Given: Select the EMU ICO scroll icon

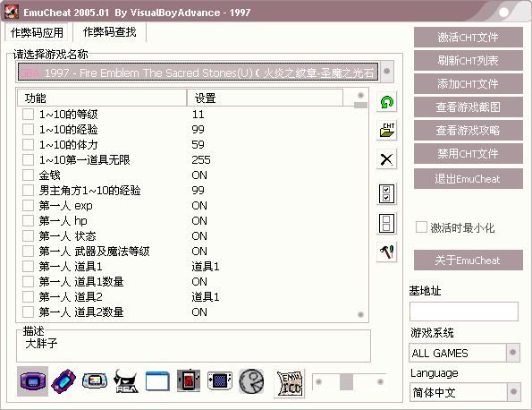Looking at the screenshot, I should pyautogui.click(x=289, y=383).
